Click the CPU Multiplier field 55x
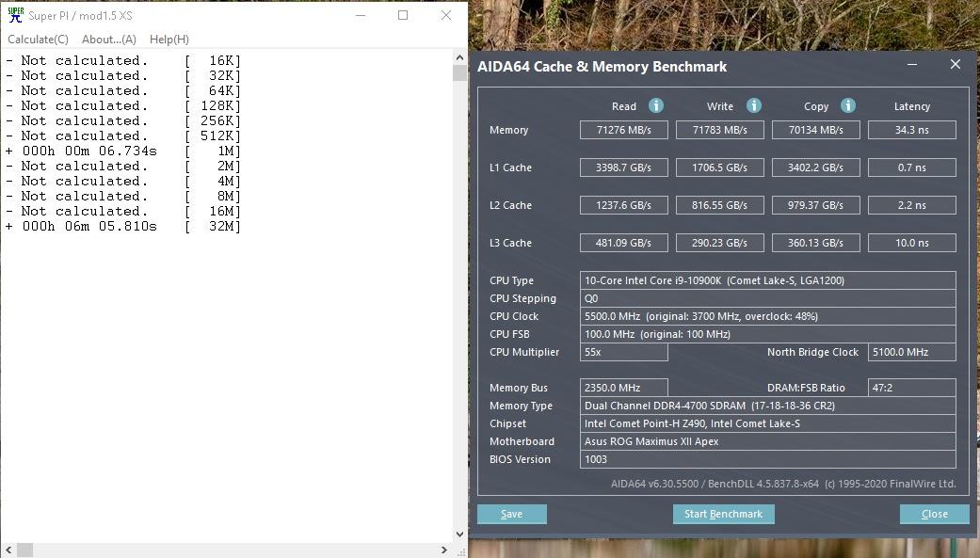Screen dimensions: 980x558 tap(624, 352)
